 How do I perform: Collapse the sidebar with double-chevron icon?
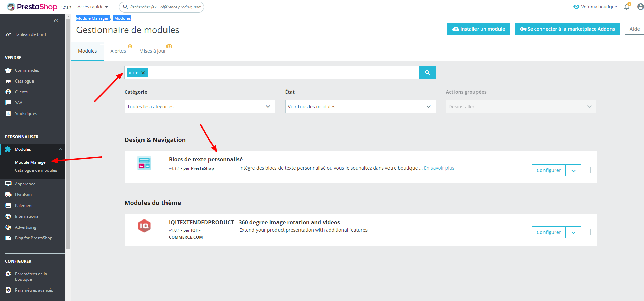coord(56,21)
